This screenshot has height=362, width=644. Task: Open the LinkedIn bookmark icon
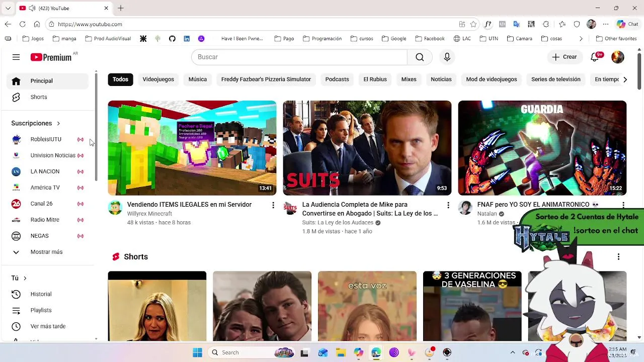pyautogui.click(x=187, y=39)
